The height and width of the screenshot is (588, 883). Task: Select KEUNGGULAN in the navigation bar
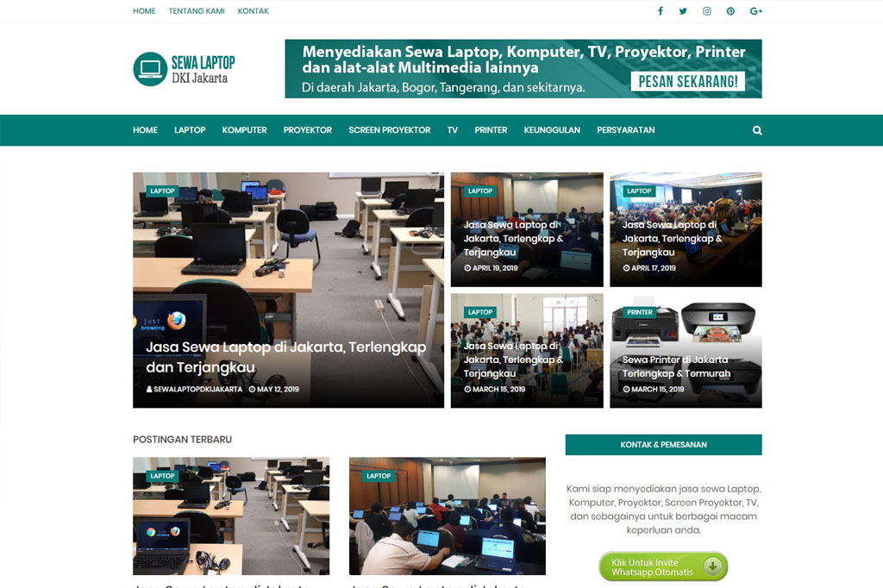click(x=552, y=130)
